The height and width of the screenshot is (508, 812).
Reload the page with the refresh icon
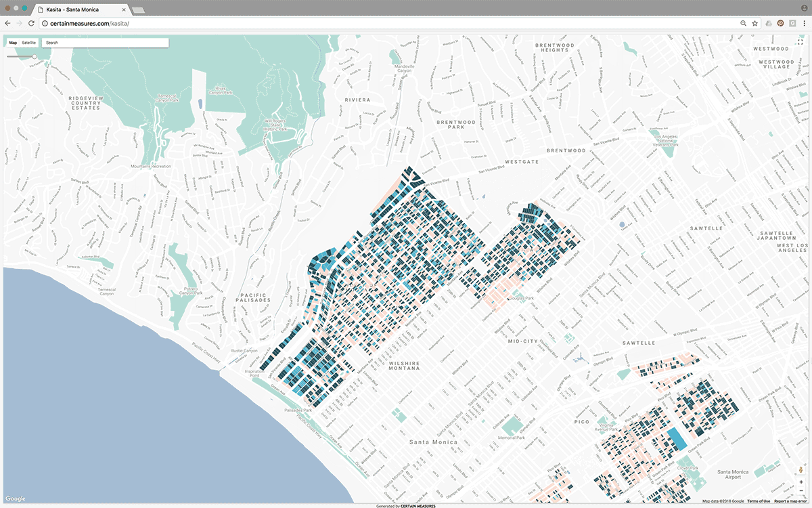31,23
